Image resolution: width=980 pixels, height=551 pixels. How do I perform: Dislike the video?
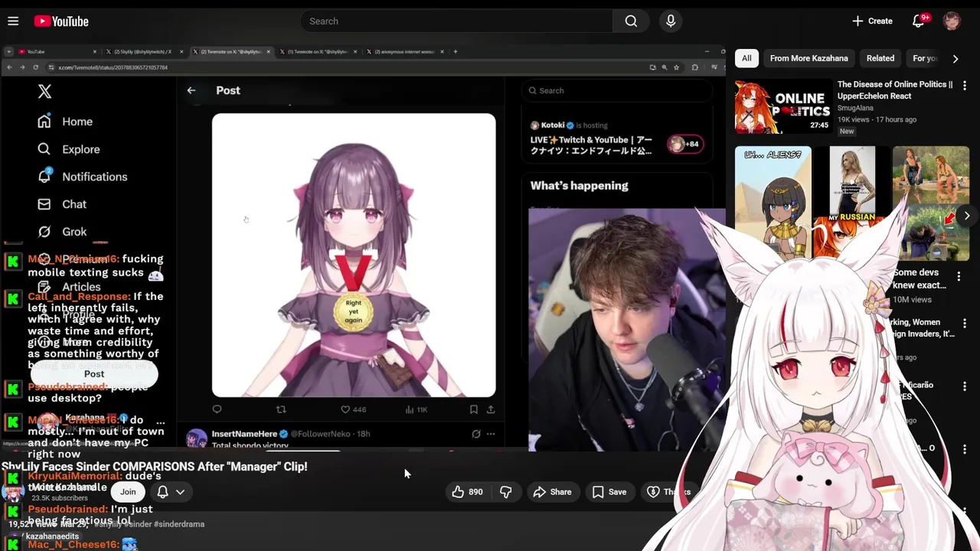click(505, 492)
